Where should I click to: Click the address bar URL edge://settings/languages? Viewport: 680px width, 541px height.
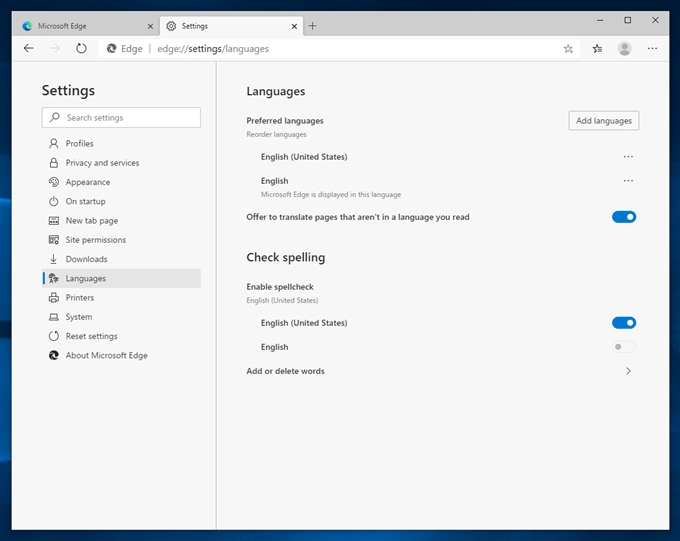point(213,49)
